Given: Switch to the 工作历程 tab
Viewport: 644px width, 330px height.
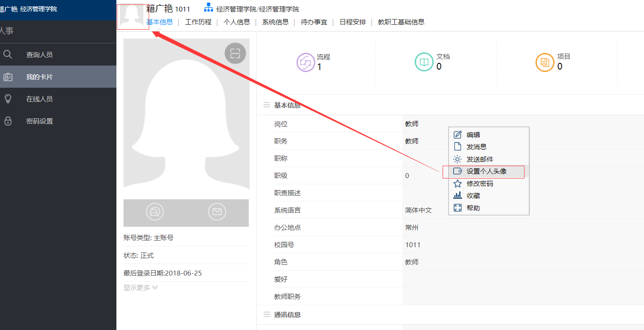Looking at the screenshot, I should (198, 22).
